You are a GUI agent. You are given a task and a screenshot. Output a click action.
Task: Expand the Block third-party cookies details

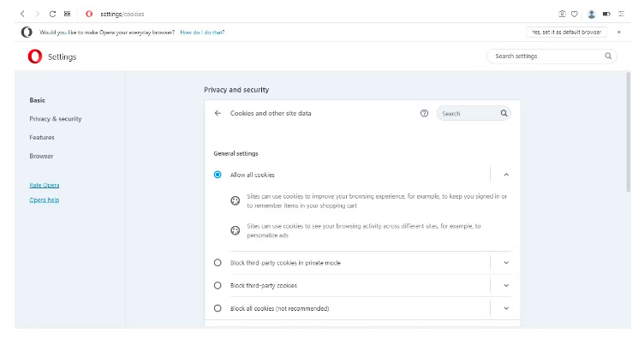tap(506, 286)
